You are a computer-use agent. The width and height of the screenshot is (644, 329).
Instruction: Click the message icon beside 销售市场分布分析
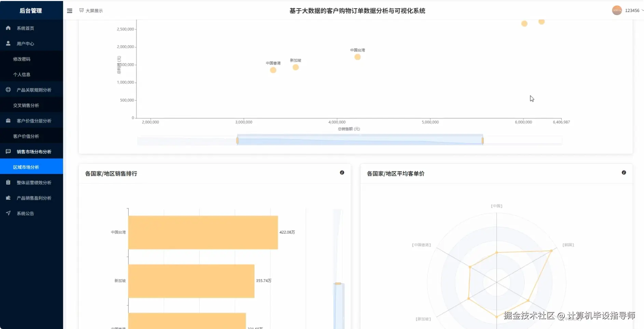tap(8, 151)
